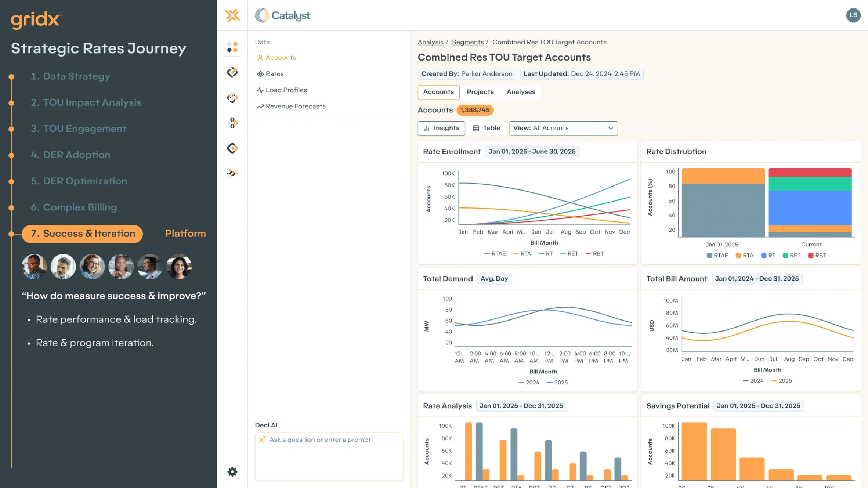Open Total Demand Avg. Day selector

[494, 279]
